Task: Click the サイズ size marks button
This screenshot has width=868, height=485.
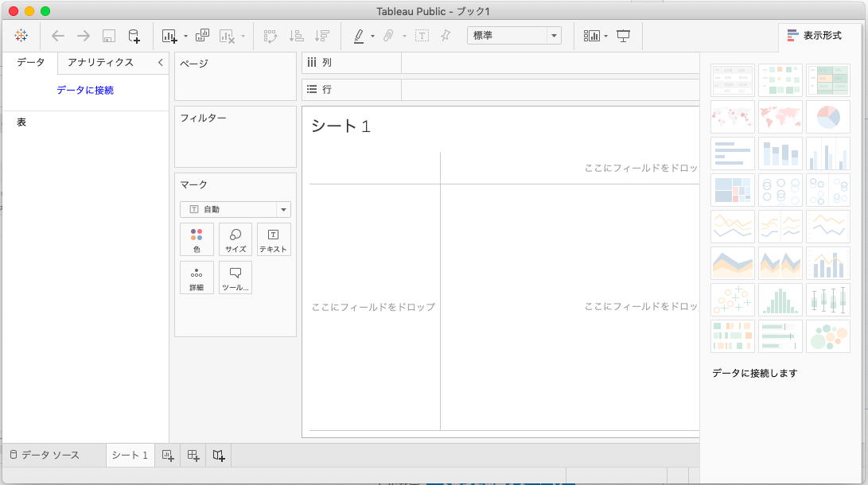Action: [235, 239]
